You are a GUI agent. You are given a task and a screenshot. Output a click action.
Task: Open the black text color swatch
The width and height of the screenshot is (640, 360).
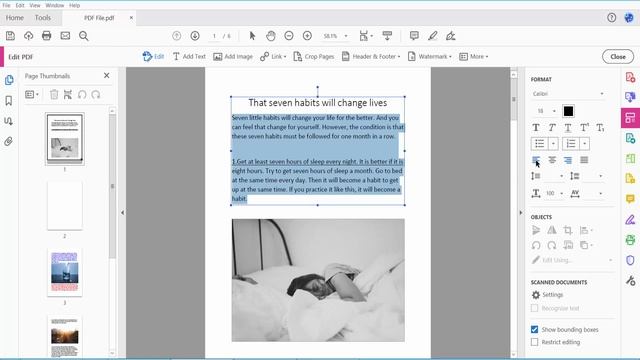click(x=569, y=111)
